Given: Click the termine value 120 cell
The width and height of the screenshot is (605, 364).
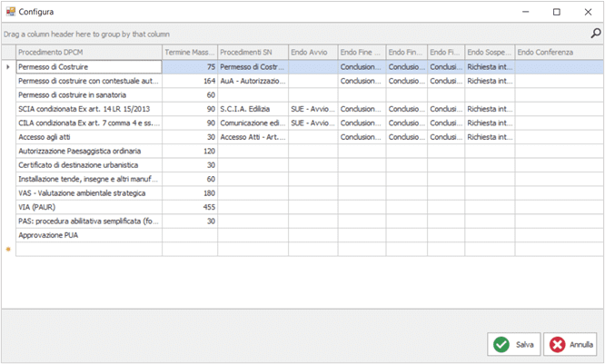Looking at the screenshot, I should (190, 151).
